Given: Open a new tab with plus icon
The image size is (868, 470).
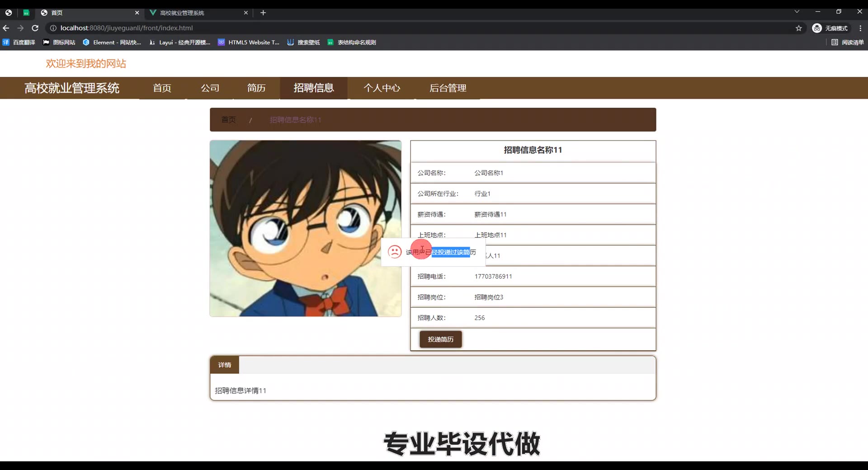Looking at the screenshot, I should 263,13.
